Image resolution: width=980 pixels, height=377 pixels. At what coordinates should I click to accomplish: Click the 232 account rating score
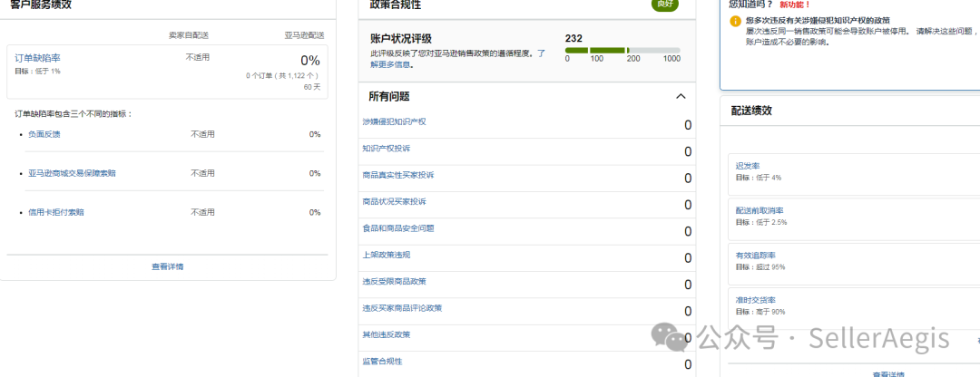tap(573, 38)
